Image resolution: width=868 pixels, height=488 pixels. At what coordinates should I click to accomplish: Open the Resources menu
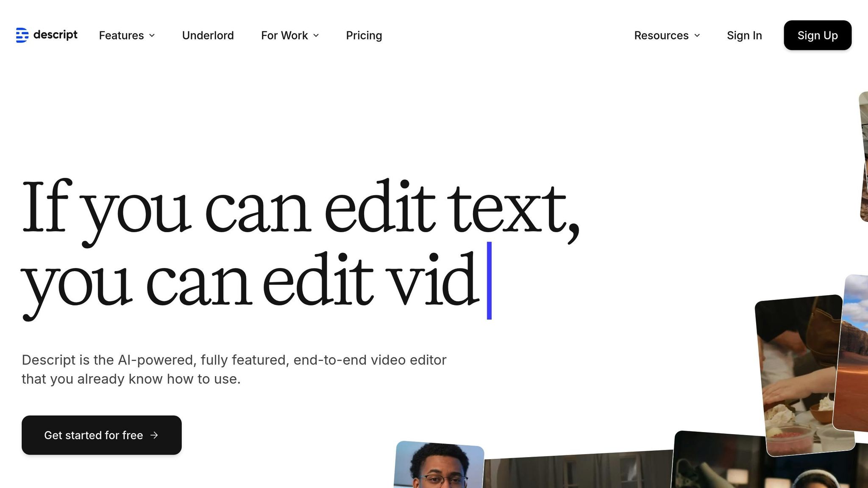[661, 36]
